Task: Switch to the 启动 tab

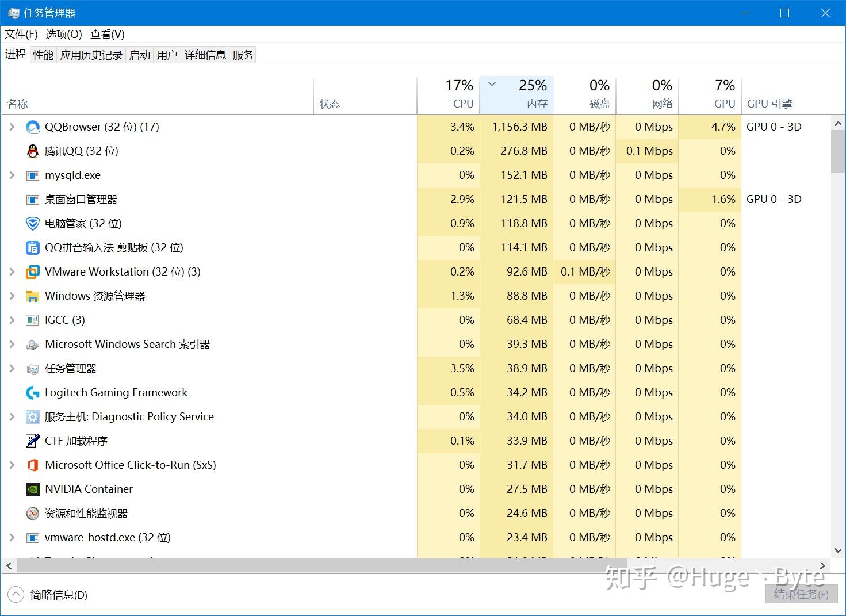Action: click(140, 55)
